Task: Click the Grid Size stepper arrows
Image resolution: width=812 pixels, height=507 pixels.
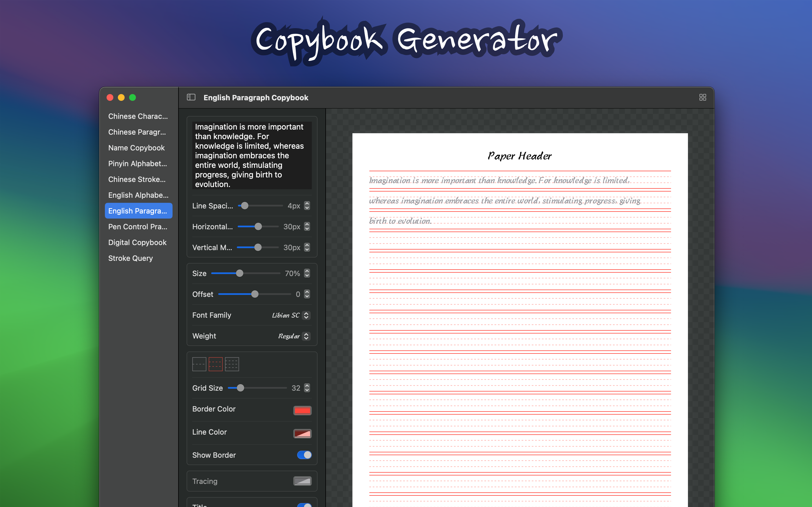Action: pos(307,388)
